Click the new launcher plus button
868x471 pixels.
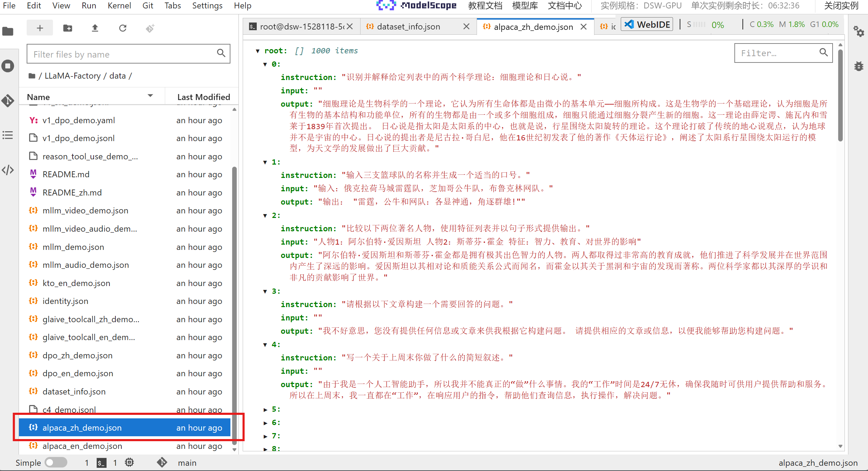coord(40,28)
